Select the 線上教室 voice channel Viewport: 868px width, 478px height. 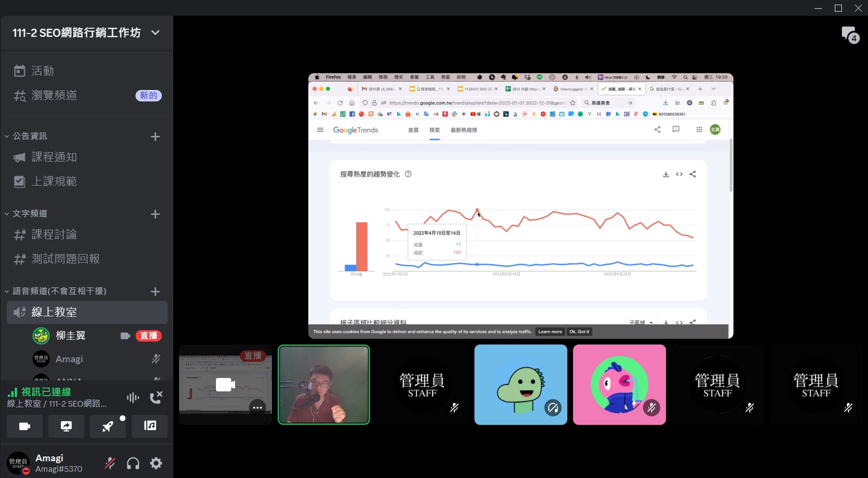pyautogui.click(x=87, y=312)
